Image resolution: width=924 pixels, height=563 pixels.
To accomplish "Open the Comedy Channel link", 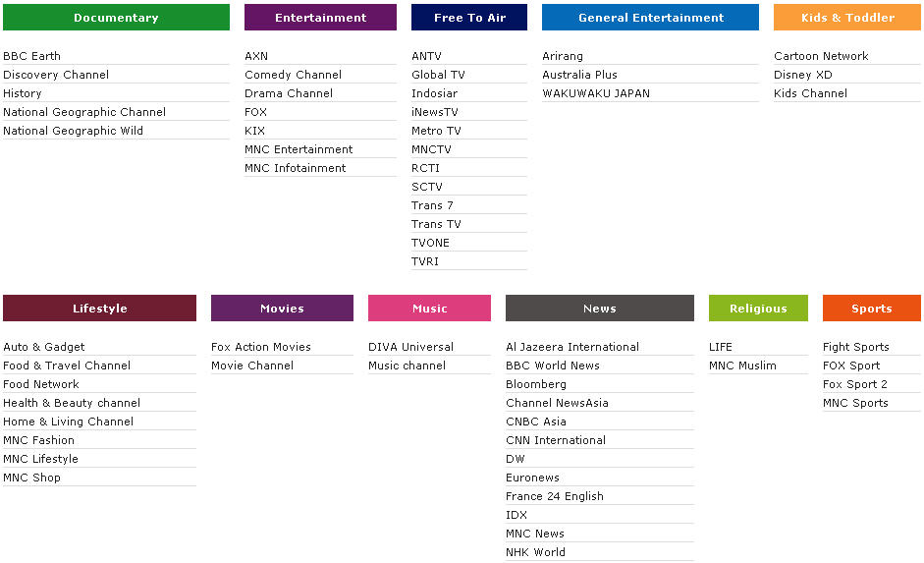I will [x=293, y=75].
